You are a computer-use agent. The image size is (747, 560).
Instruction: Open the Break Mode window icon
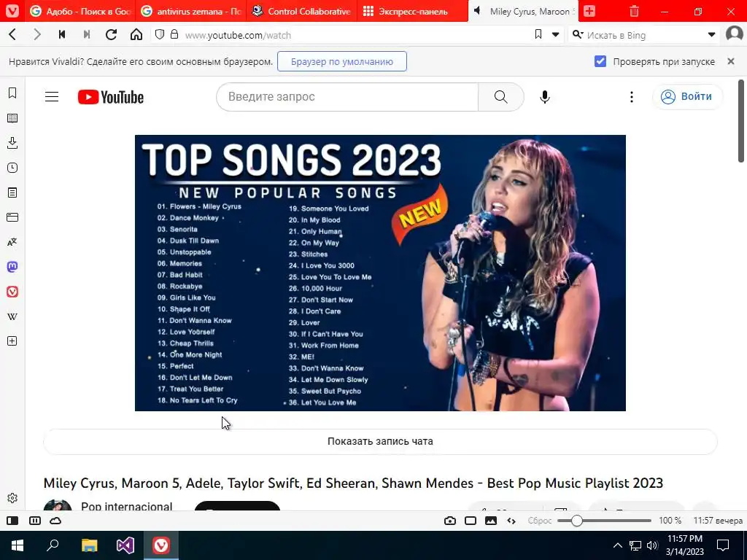point(471,521)
